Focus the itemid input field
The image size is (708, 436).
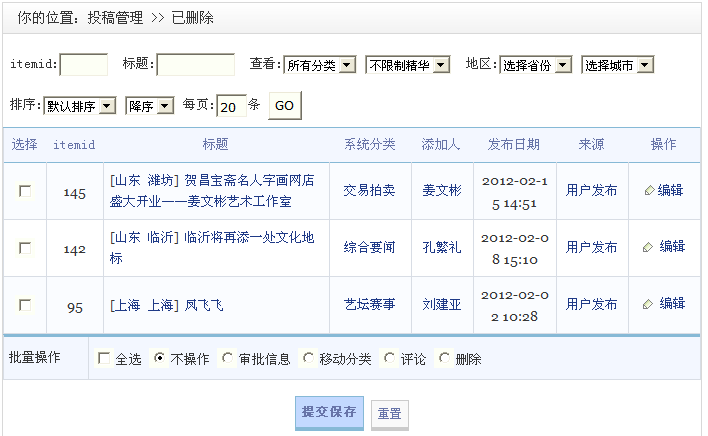pos(84,65)
